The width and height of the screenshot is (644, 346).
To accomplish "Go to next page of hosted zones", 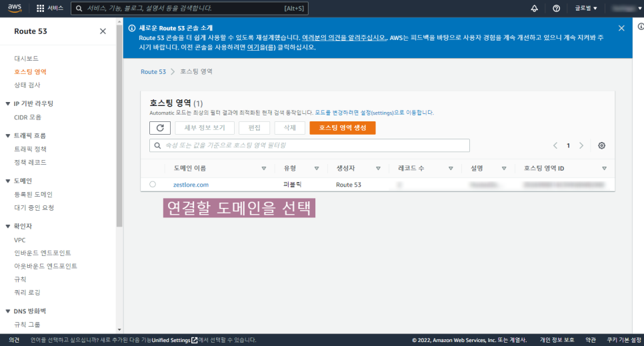I will (x=581, y=145).
